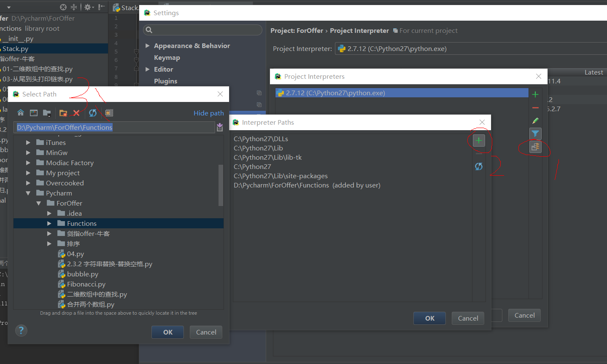Image resolution: width=607 pixels, height=364 pixels.
Task: Jump to desktop directory in Select Path
Action: [34, 113]
